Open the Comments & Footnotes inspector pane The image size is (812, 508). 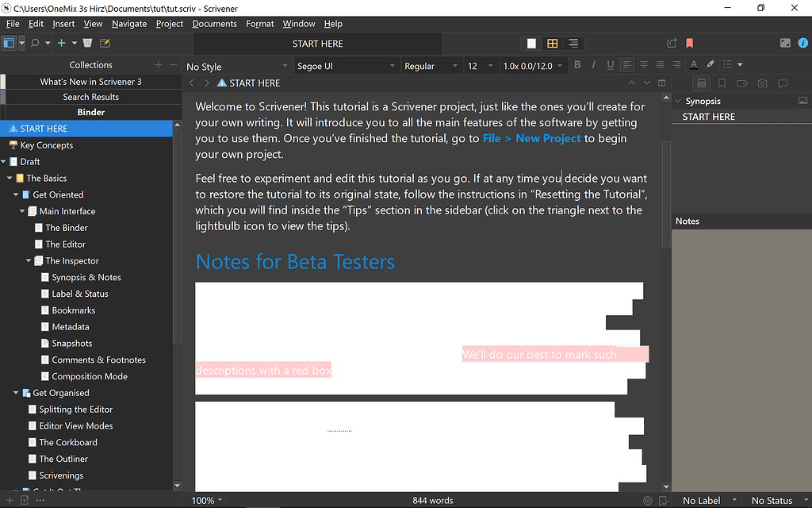click(x=783, y=83)
